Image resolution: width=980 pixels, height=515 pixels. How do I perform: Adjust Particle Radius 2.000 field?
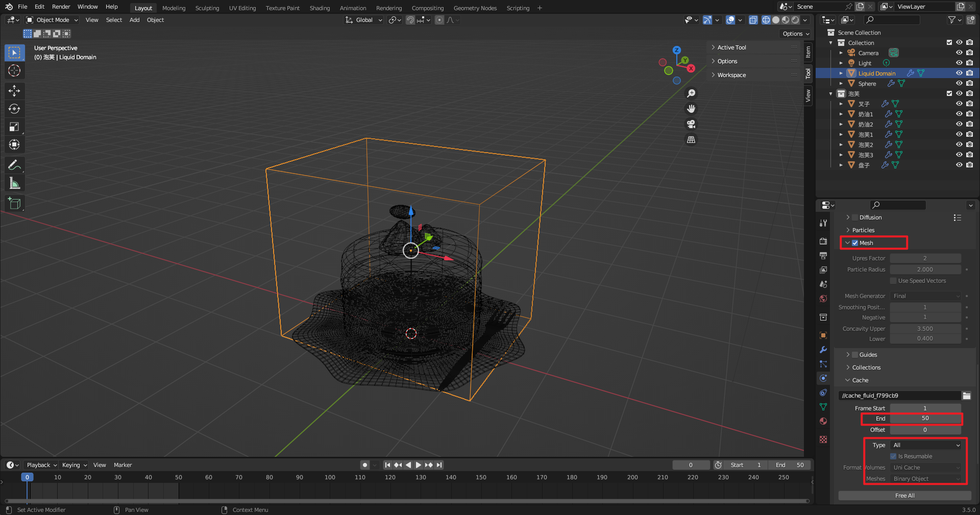pyautogui.click(x=925, y=269)
